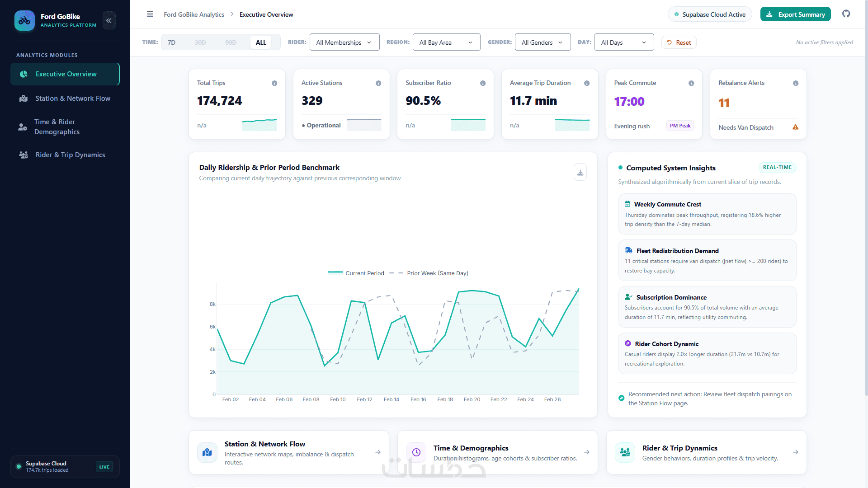
Task: Click the LIVE badge in the sidebar footer
Action: point(104,467)
